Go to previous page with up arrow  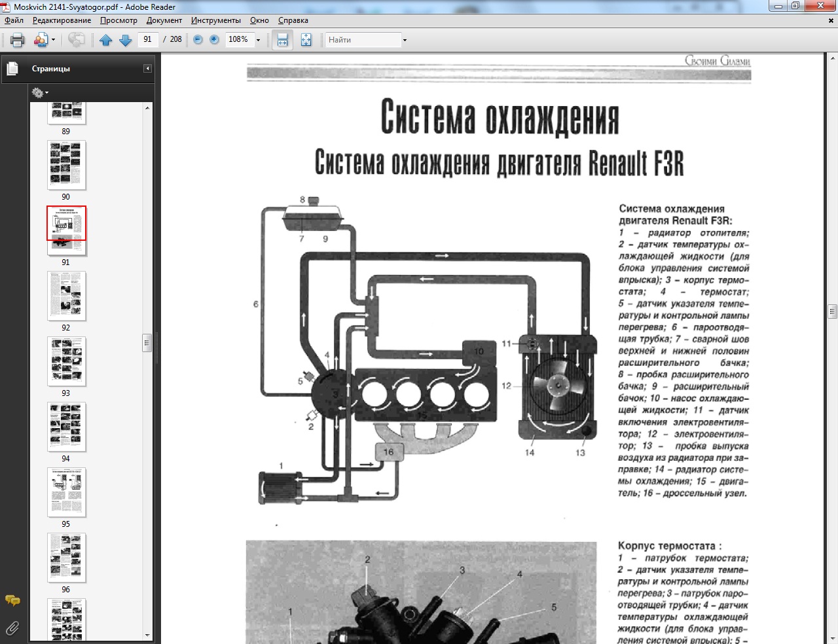point(105,40)
